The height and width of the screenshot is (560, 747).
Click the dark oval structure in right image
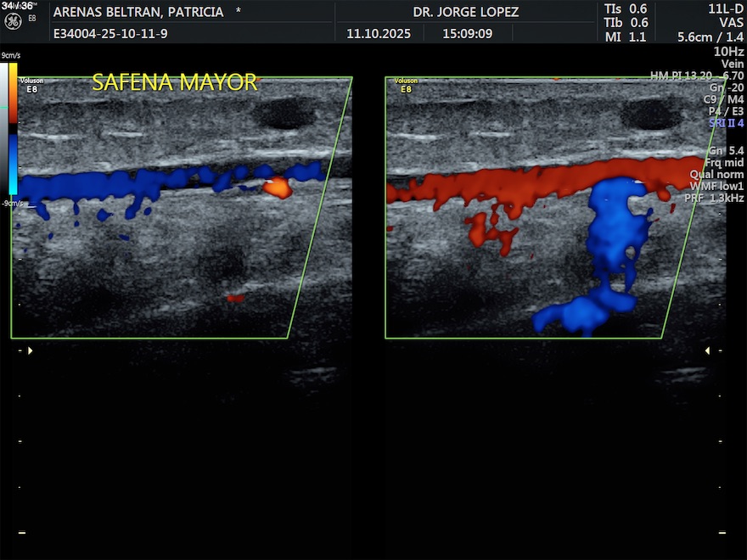(x=649, y=114)
